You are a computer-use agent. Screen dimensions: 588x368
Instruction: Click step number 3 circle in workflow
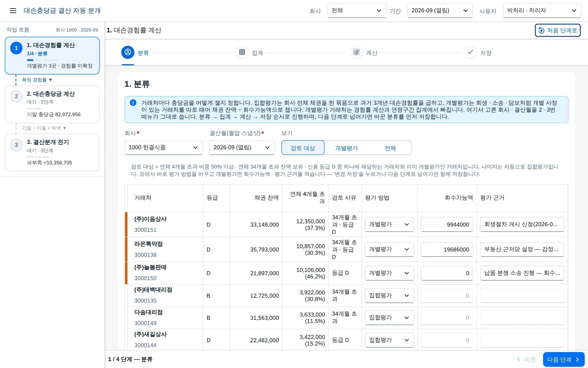(16, 145)
